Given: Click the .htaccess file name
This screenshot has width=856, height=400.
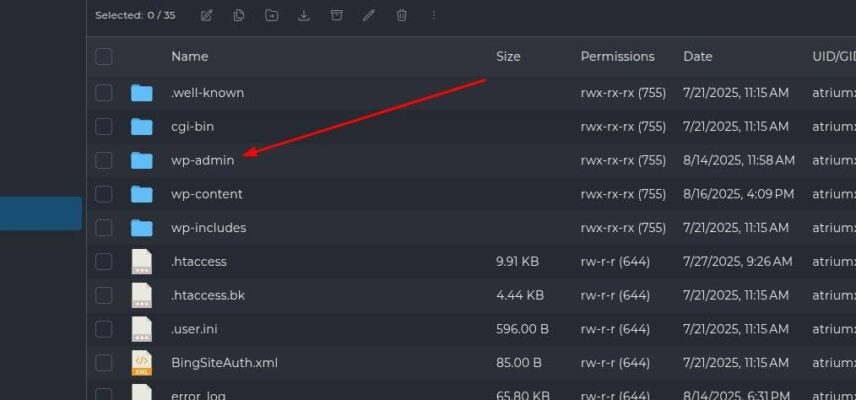Looking at the screenshot, I should [199, 261].
